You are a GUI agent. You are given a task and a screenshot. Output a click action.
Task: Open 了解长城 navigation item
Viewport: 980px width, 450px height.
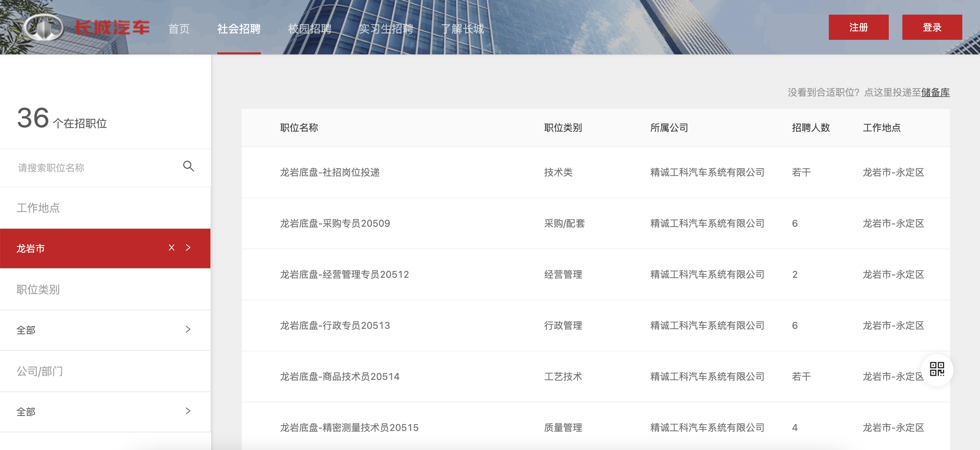click(462, 29)
